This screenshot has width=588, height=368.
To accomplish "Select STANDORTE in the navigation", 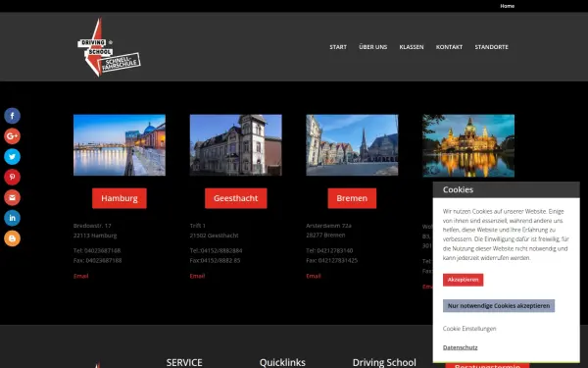I will [x=491, y=47].
